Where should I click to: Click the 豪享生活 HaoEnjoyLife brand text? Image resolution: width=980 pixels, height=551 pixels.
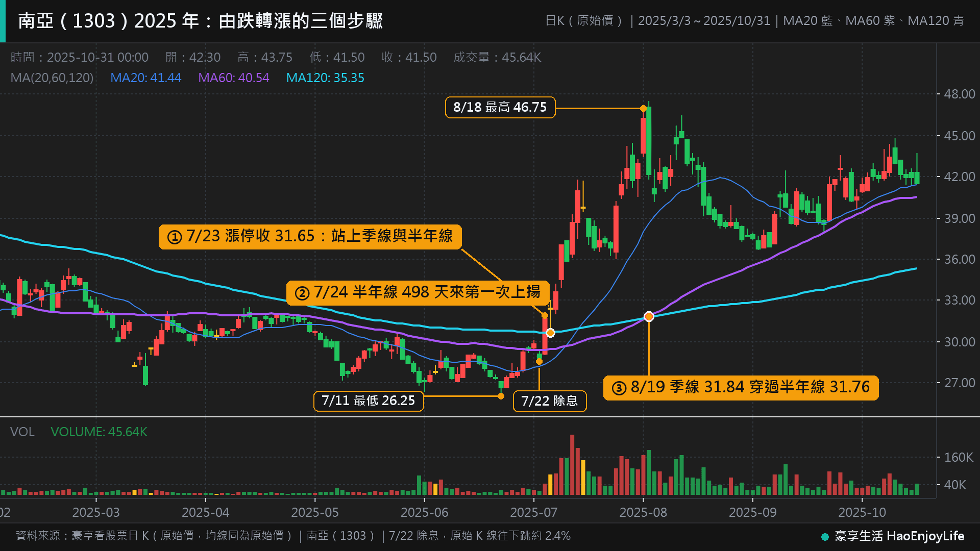click(899, 536)
